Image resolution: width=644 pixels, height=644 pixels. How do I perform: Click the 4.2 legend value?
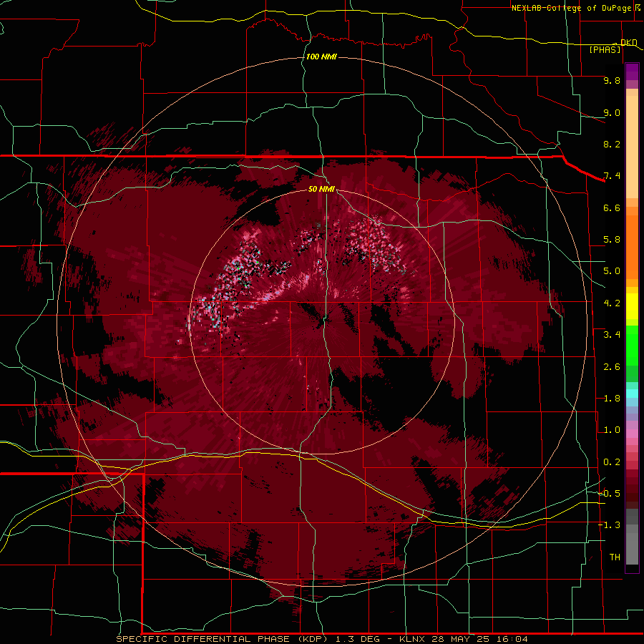coord(612,303)
